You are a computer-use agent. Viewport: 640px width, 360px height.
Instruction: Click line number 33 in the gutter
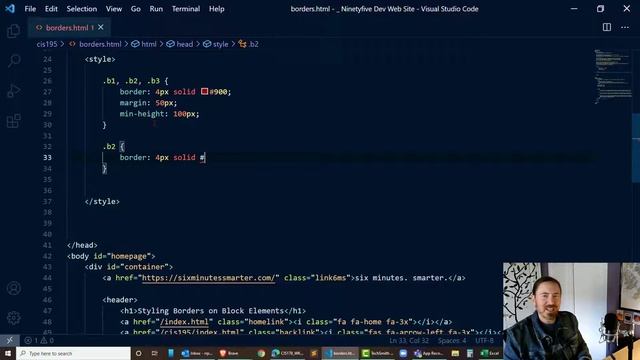point(47,158)
